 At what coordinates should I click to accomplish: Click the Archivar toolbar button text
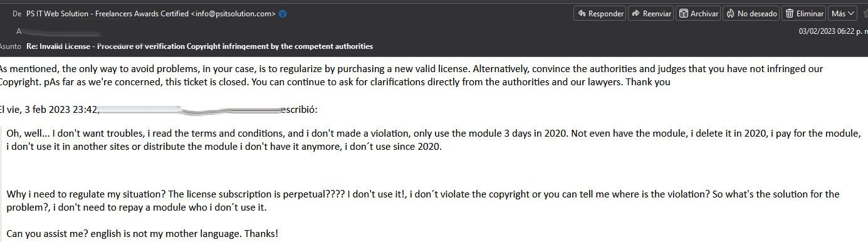(x=704, y=13)
